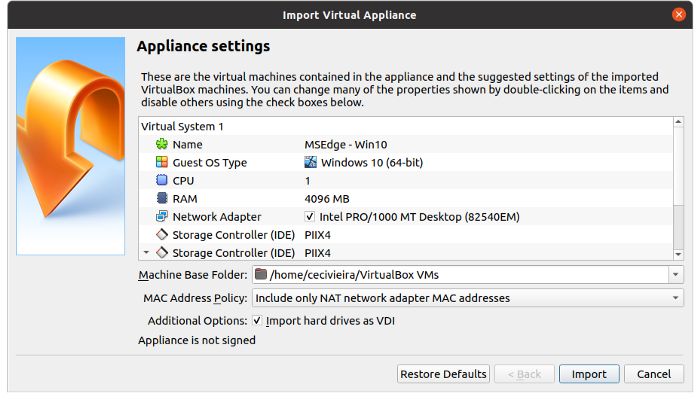Click the Additional Options label
The width and height of the screenshot is (700, 399).
coord(197,321)
